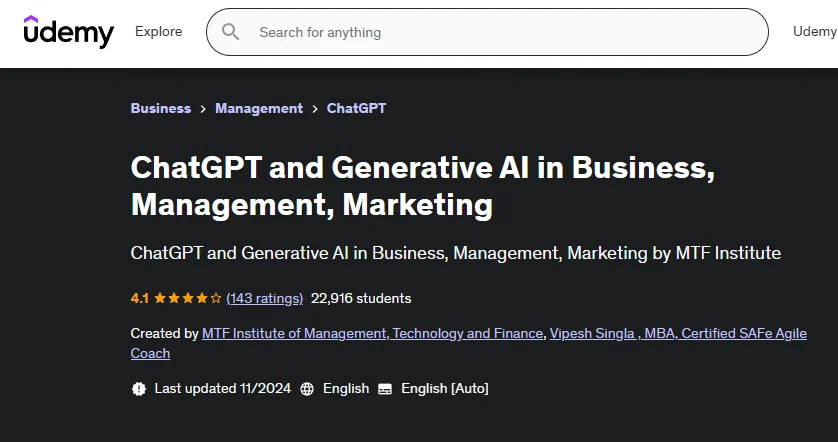Click the search magnifier icon
The image size is (838, 442).
tap(230, 32)
